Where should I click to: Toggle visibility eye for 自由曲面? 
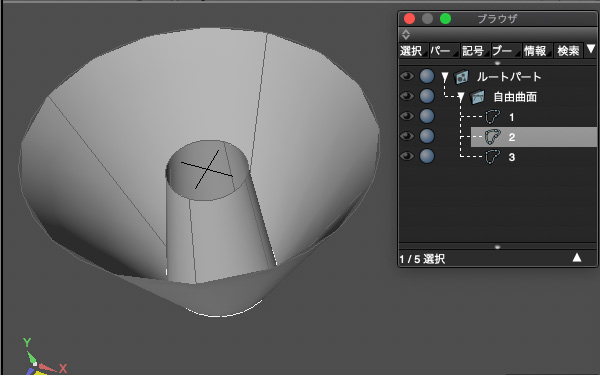(407, 96)
